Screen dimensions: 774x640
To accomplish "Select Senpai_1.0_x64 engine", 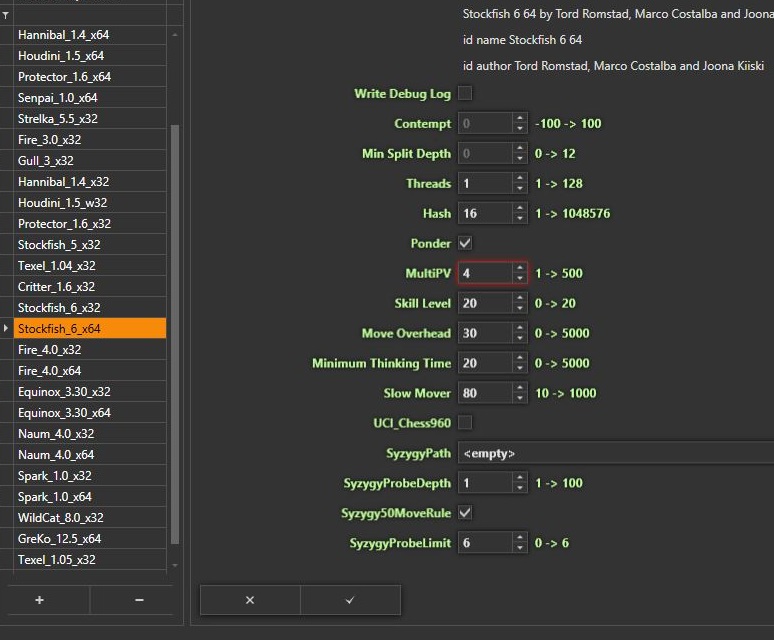I will pos(90,98).
